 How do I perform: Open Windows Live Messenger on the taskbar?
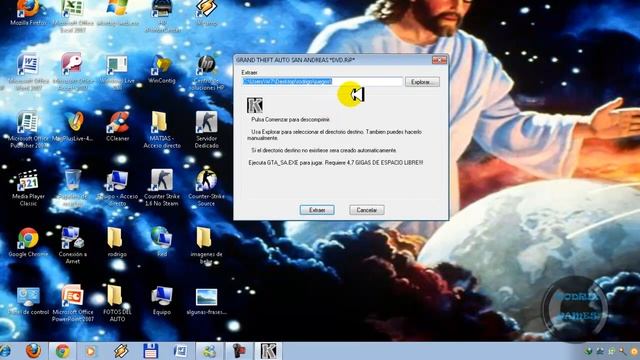click(x=209, y=351)
